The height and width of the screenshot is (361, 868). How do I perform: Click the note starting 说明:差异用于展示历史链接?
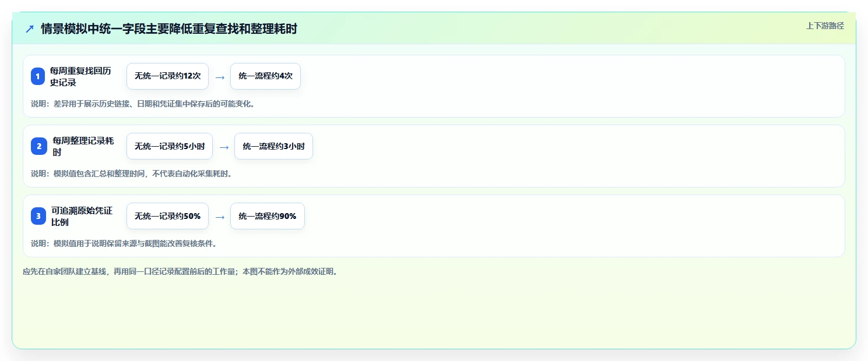click(x=143, y=104)
